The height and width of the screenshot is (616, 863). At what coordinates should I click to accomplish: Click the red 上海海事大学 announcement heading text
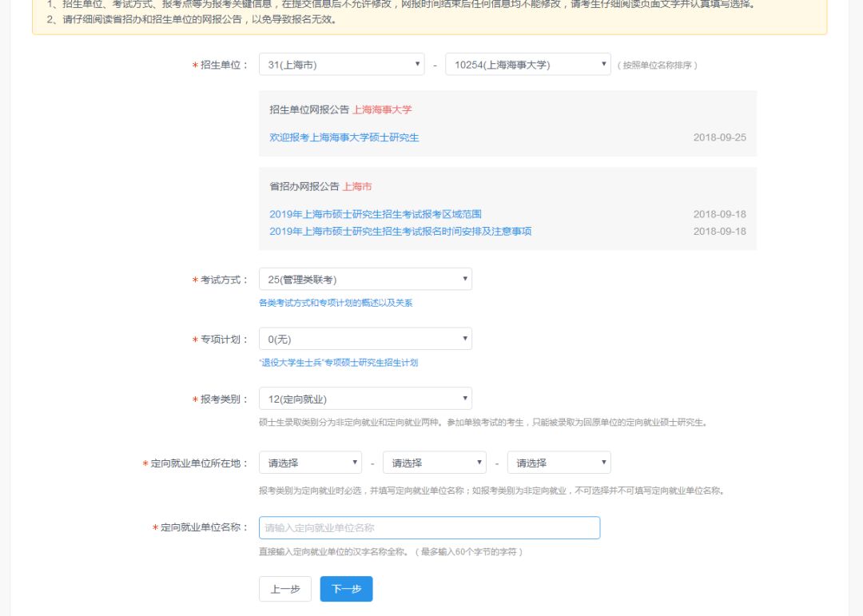pos(382,109)
